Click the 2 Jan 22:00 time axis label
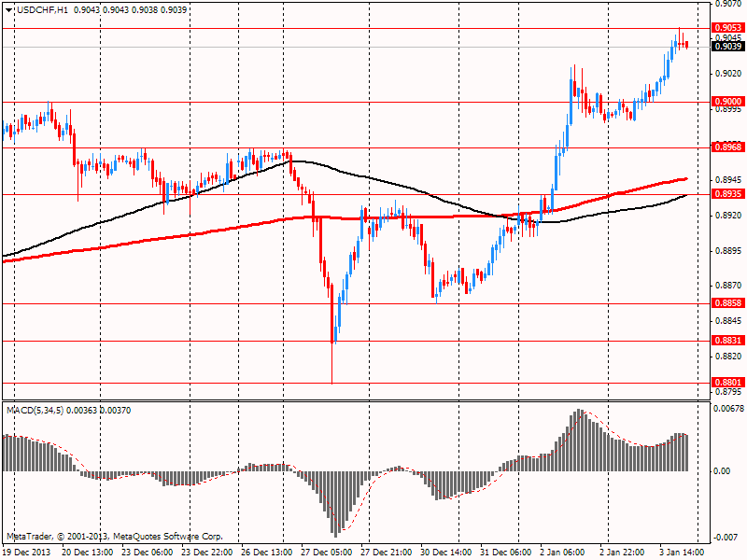Screen dimensions: 747x560 622,552
